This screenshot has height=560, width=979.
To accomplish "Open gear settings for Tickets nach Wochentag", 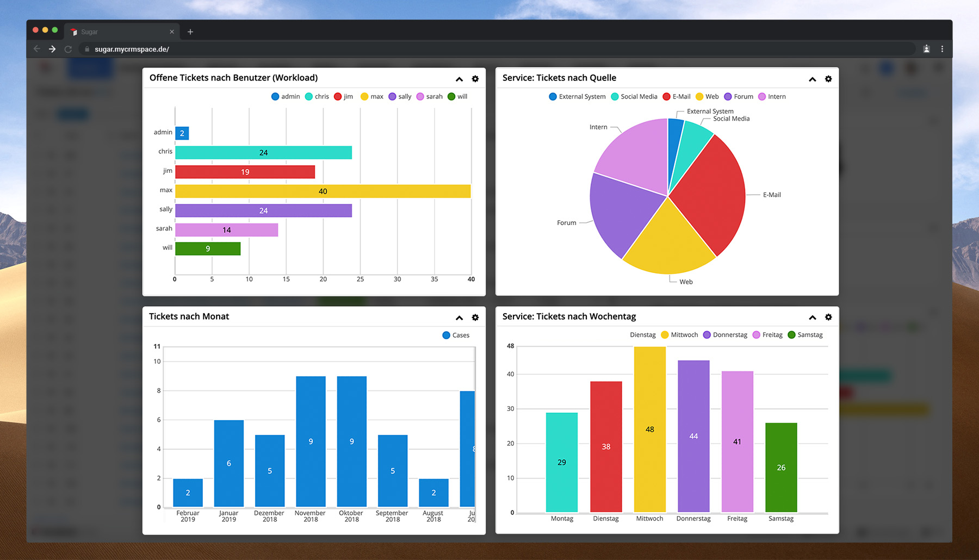I will [828, 317].
